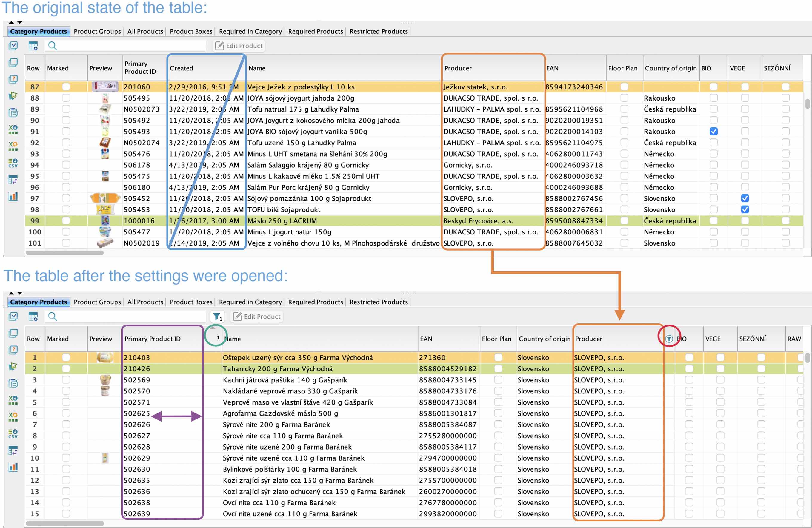This screenshot has height=528, width=812.
Task: Toggle Marked checkbox for row 88
Action: point(66,98)
